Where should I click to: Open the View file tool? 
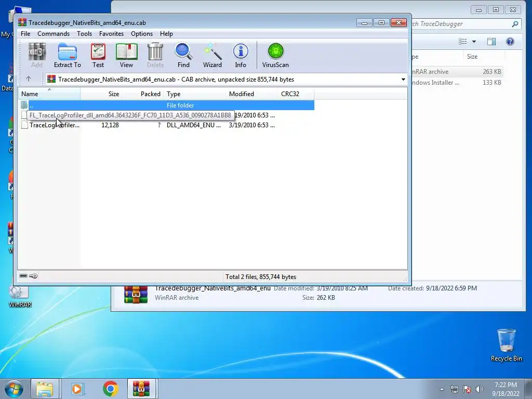point(126,55)
